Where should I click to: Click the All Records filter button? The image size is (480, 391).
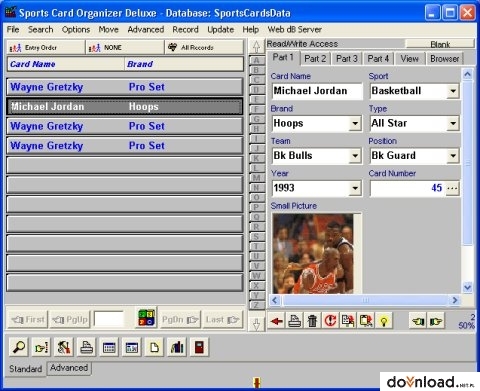(204, 47)
